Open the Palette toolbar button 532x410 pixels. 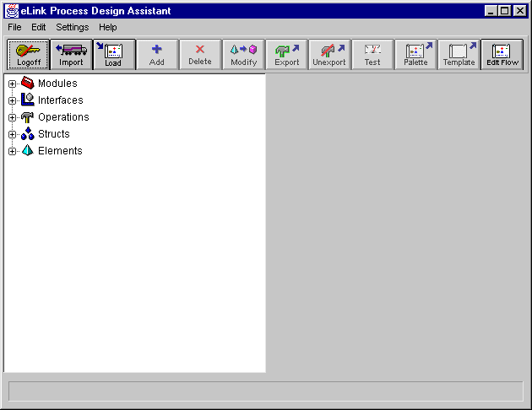[x=415, y=55]
